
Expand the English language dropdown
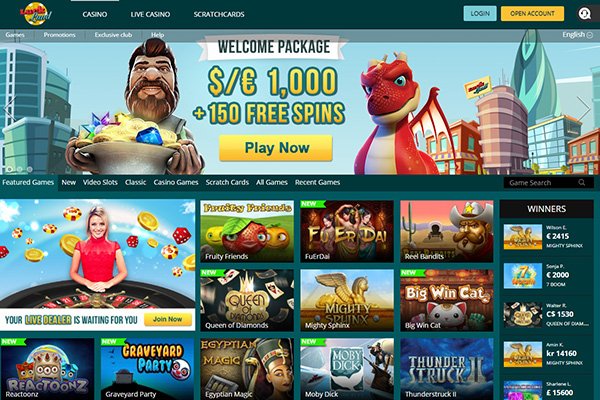pos(577,35)
